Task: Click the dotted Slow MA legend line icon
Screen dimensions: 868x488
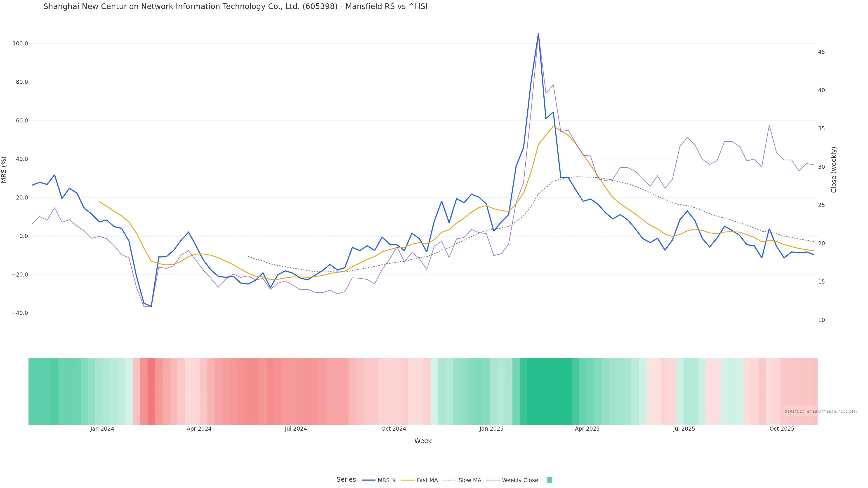Action: 449,480
